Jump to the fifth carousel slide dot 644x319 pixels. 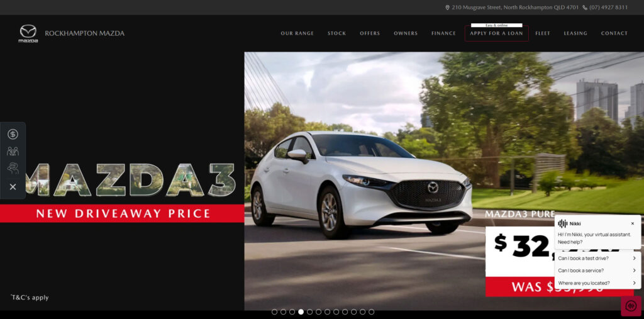pyautogui.click(x=309, y=312)
